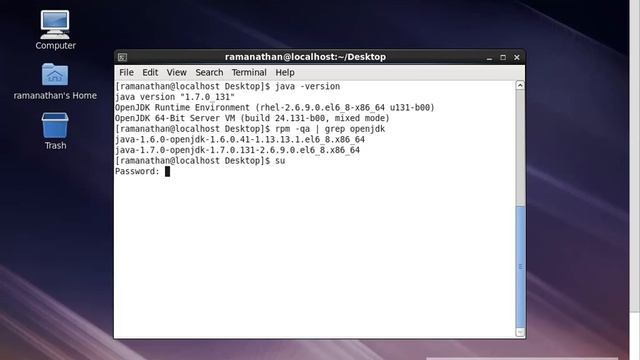Click the 'java -version' command text
The height and width of the screenshot is (360, 640).
point(307,87)
